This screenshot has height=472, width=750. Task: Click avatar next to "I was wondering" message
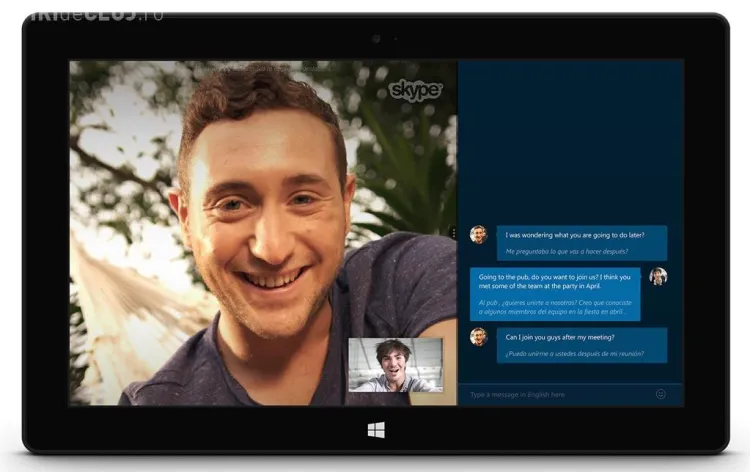pyautogui.click(x=479, y=234)
